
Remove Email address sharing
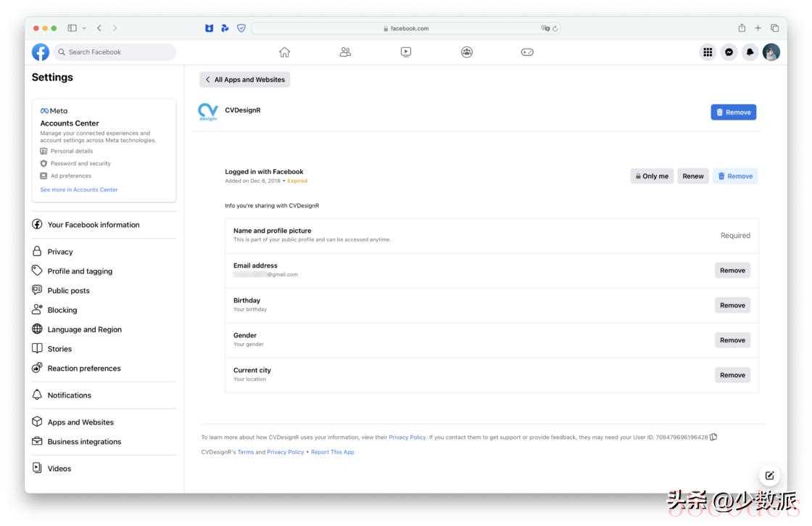point(732,271)
